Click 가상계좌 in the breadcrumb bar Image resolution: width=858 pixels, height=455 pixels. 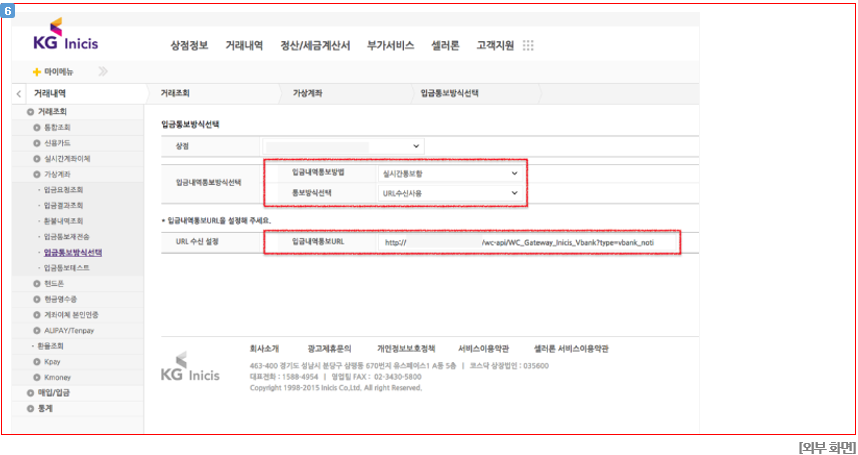[308, 94]
